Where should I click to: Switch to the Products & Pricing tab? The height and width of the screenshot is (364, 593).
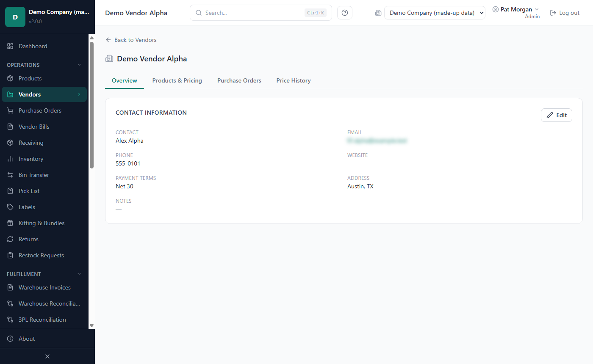click(177, 80)
